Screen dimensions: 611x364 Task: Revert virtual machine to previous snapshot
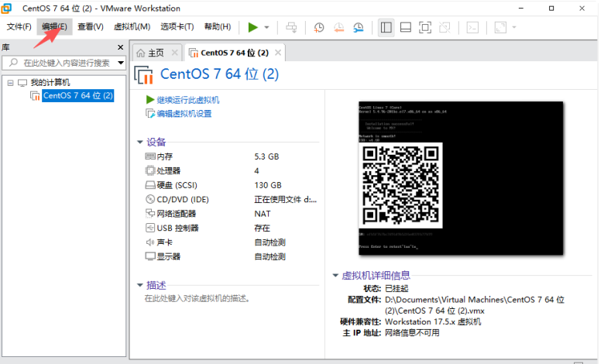coord(338,27)
